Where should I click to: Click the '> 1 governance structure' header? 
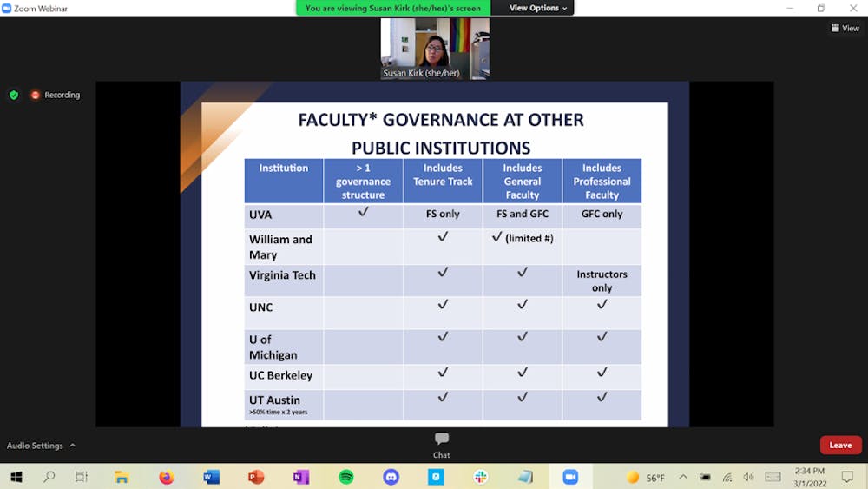click(363, 181)
